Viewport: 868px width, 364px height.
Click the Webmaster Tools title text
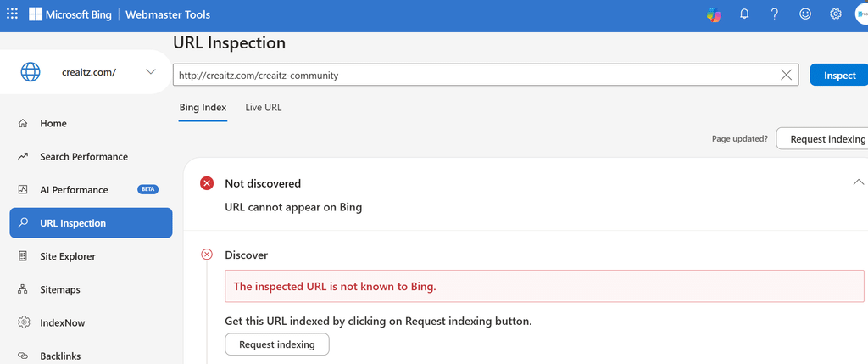[x=168, y=15]
